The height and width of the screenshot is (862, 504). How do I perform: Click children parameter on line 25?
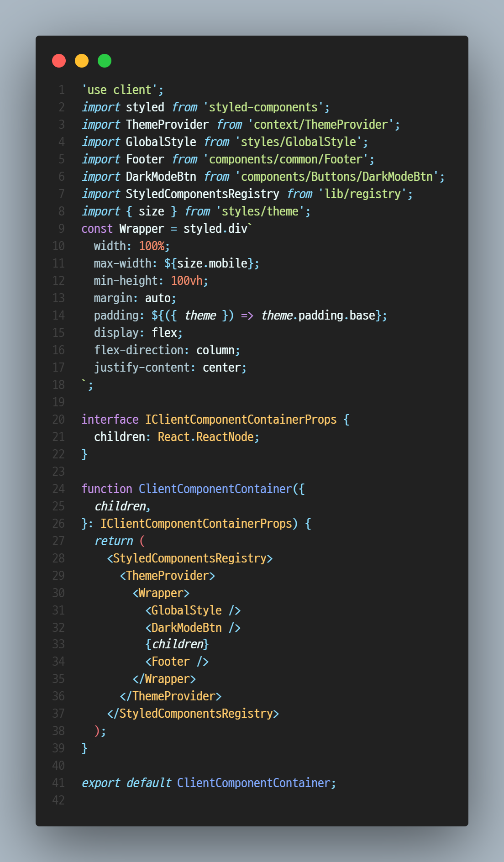[x=120, y=506]
